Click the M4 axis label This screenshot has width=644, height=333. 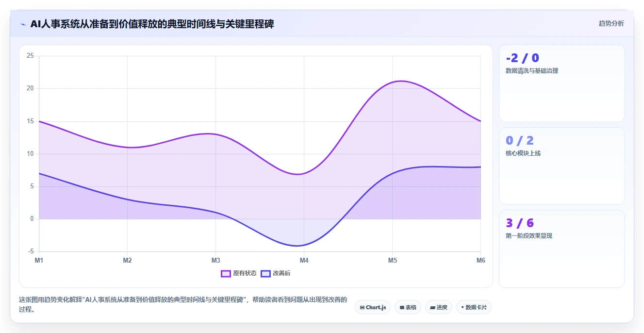304,260
